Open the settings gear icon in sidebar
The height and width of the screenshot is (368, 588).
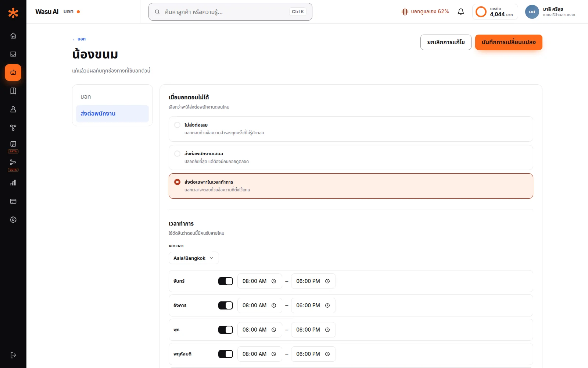tap(13, 220)
